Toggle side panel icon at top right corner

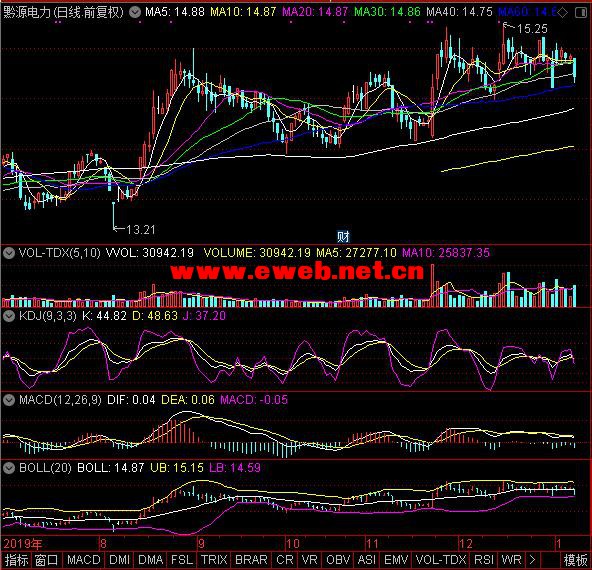(581, 12)
